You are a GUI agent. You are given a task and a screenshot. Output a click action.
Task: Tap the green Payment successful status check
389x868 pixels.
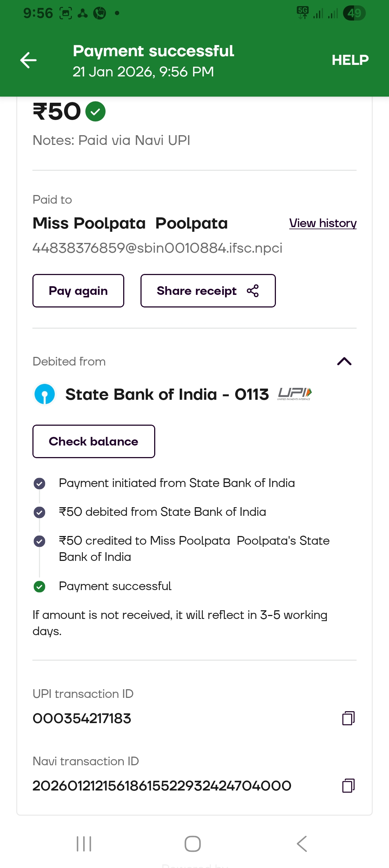tap(39, 586)
